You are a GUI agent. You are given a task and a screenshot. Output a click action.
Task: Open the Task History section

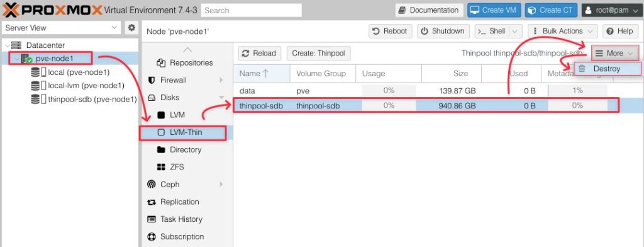click(x=187, y=219)
